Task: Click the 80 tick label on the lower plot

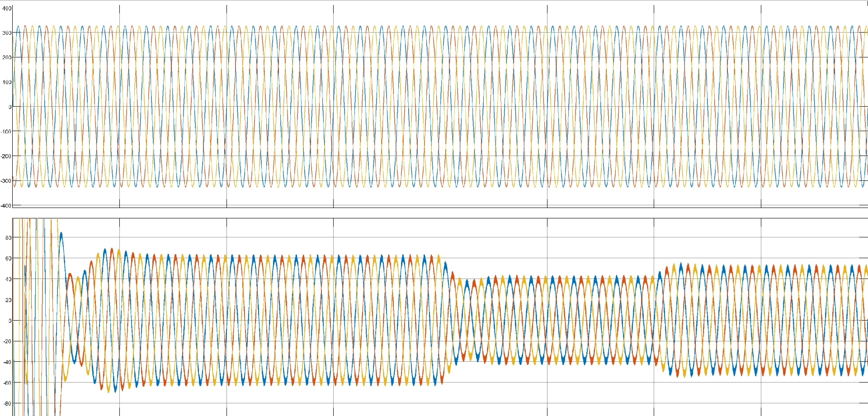Action: [x=9, y=237]
